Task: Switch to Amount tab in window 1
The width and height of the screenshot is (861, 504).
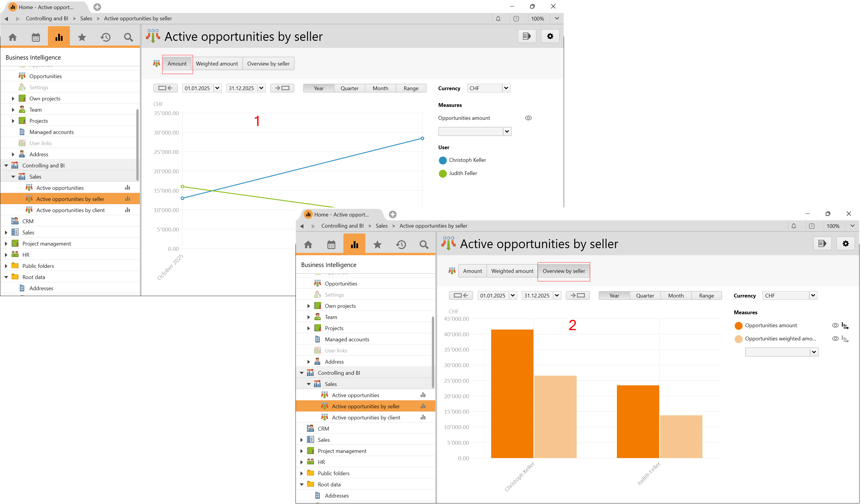Action: click(x=177, y=63)
